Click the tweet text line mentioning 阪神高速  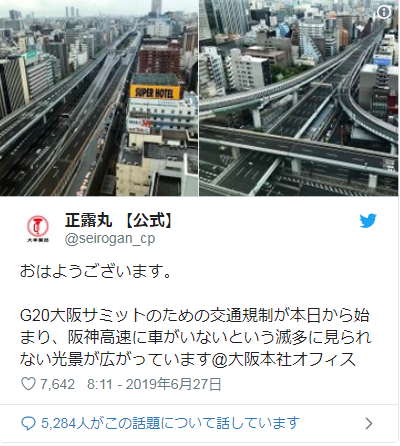tap(195, 337)
